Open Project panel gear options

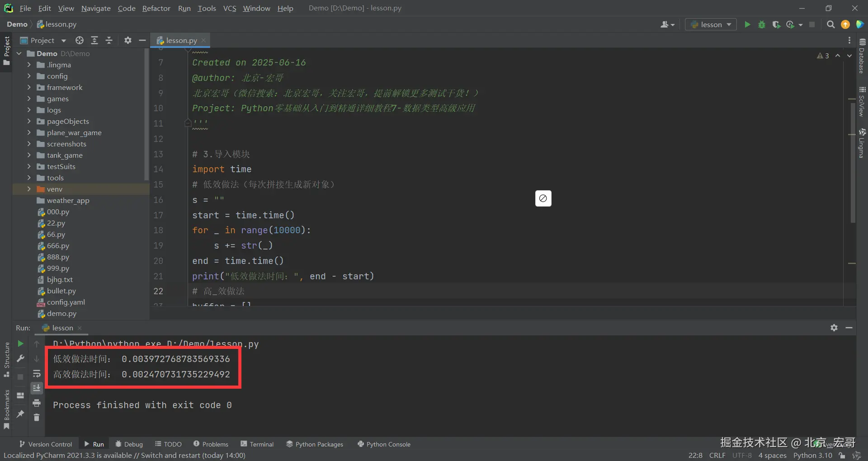coord(128,40)
